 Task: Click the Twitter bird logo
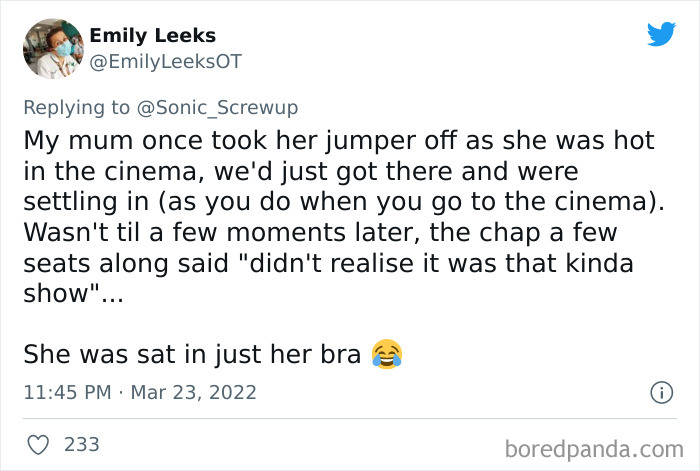tap(661, 34)
